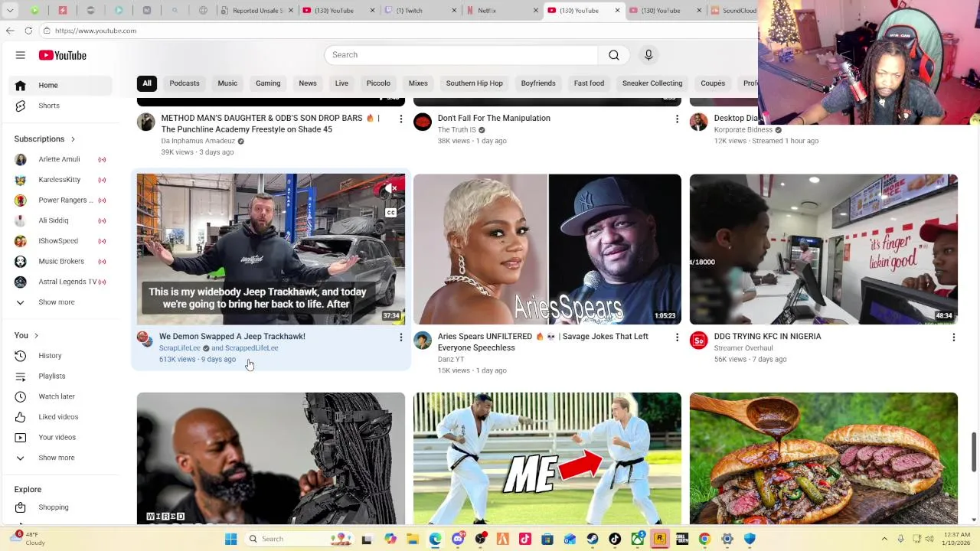
Task: Select the Music filter chip
Action: [227, 83]
